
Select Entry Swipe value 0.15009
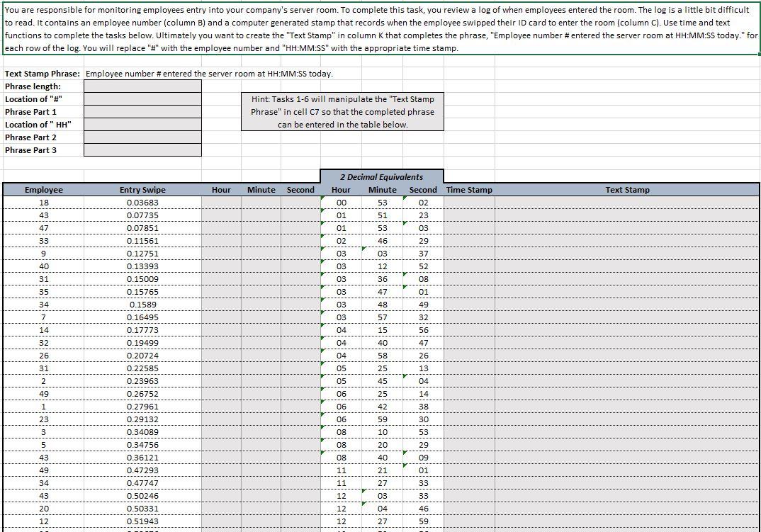142,278
